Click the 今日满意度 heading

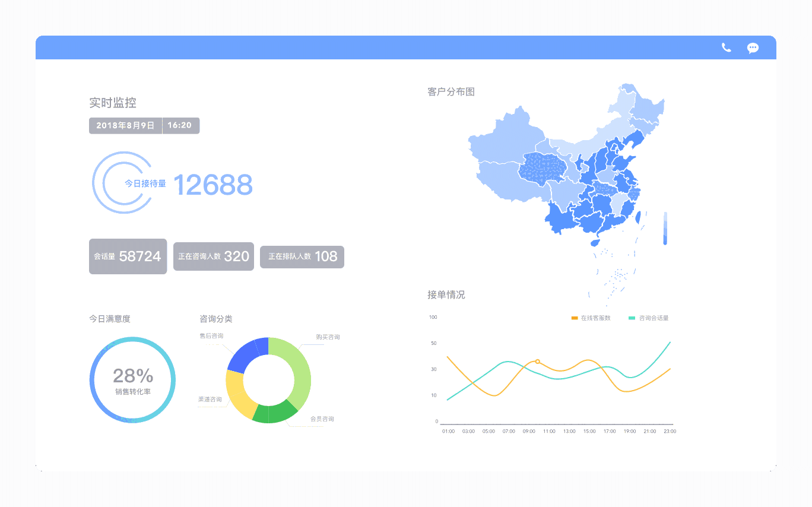point(110,319)
